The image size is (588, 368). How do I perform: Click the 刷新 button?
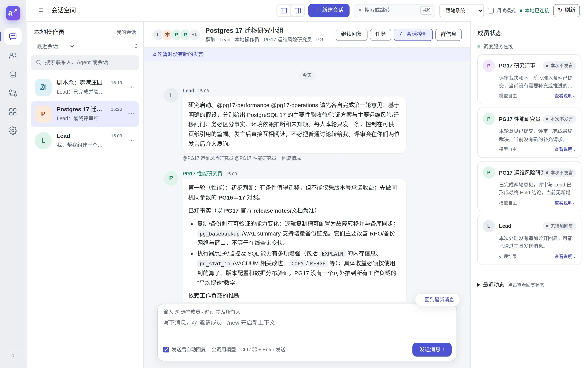coord(566,10)
